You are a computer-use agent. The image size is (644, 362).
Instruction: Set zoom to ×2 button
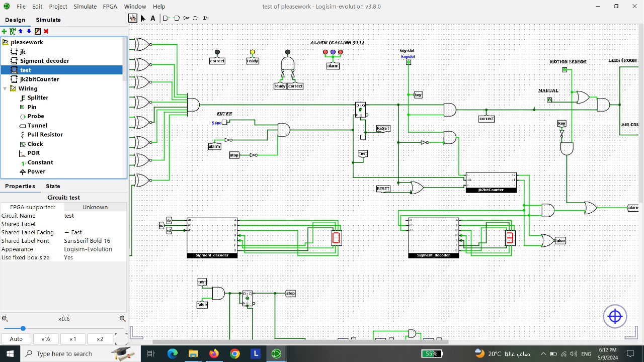100,339
